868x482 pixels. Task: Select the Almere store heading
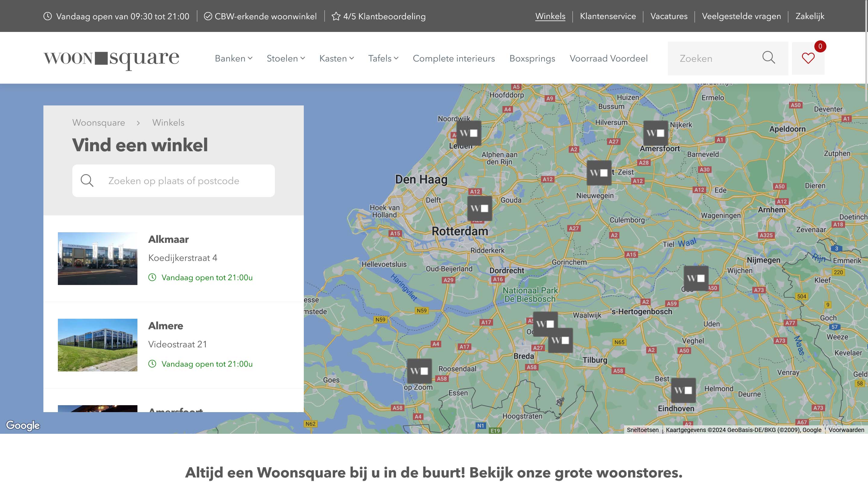(x=166, y=326)
